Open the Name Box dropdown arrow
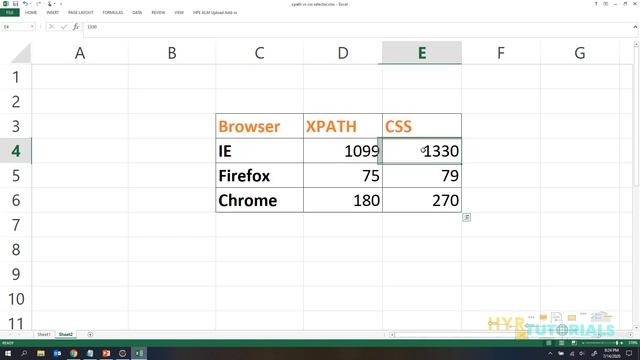Image resolution: width=640 pixels, height=360 pixels. 32,27
